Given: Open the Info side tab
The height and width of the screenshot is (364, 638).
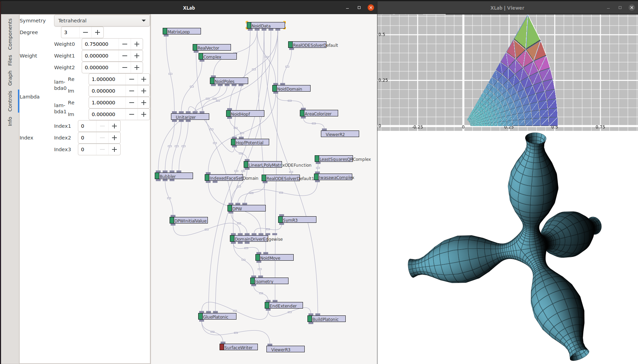Looking at the screenshot, I should click(10, 121).
